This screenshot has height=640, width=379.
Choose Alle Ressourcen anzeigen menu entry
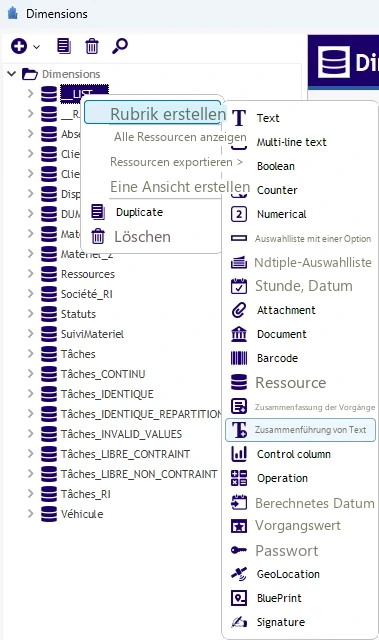pyautogui.click(x=180, y=137)
